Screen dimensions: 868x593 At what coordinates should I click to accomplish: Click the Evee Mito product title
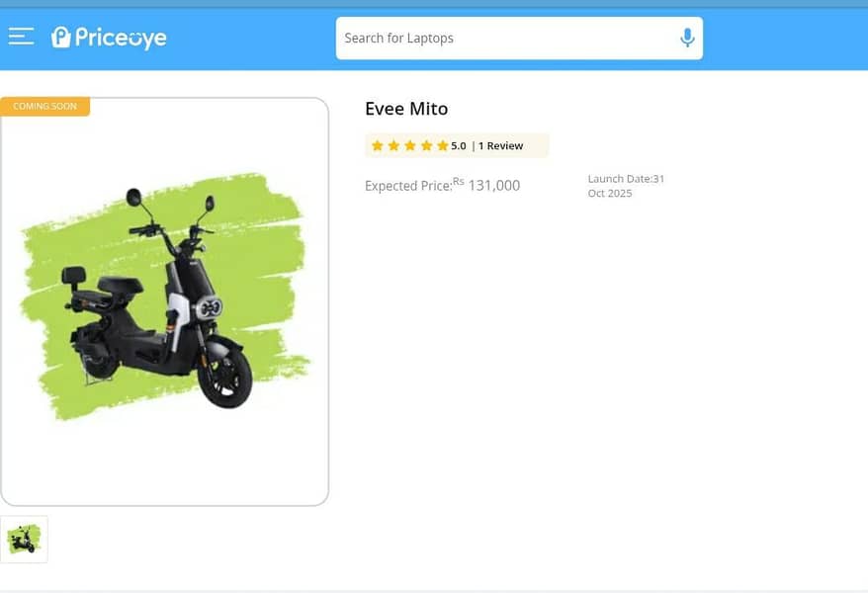click(406, 109)
